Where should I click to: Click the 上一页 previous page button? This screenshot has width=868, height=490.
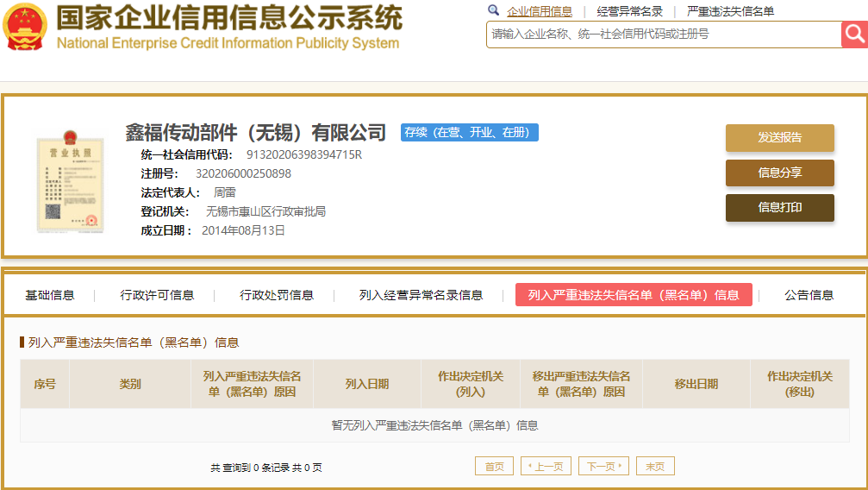[x=546, y=466]
